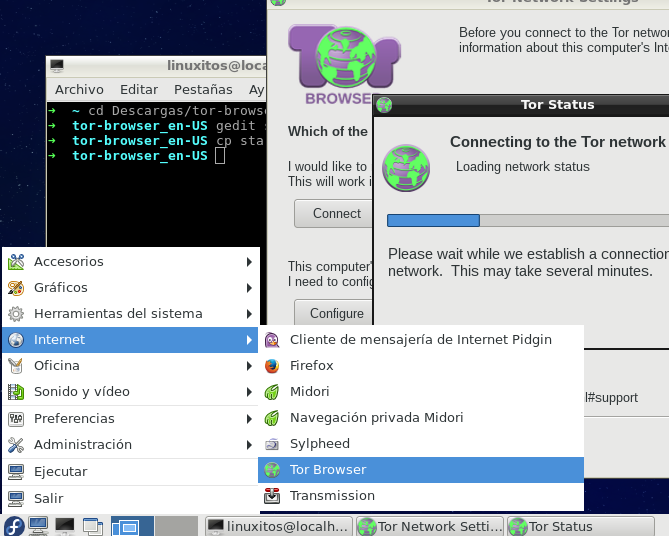The height and width of the screenshot is (536, 669).
Task: Click the green Midori leaf icon
Action: (272, 392)
